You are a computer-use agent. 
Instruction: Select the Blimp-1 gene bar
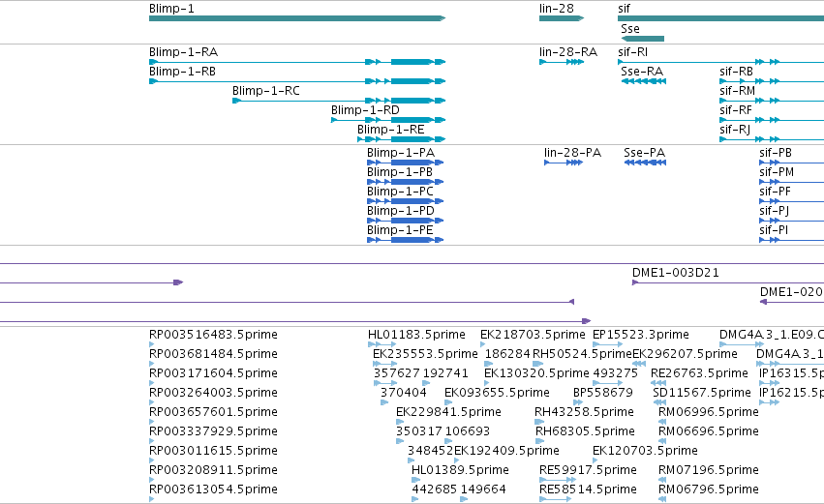[297, 18]
